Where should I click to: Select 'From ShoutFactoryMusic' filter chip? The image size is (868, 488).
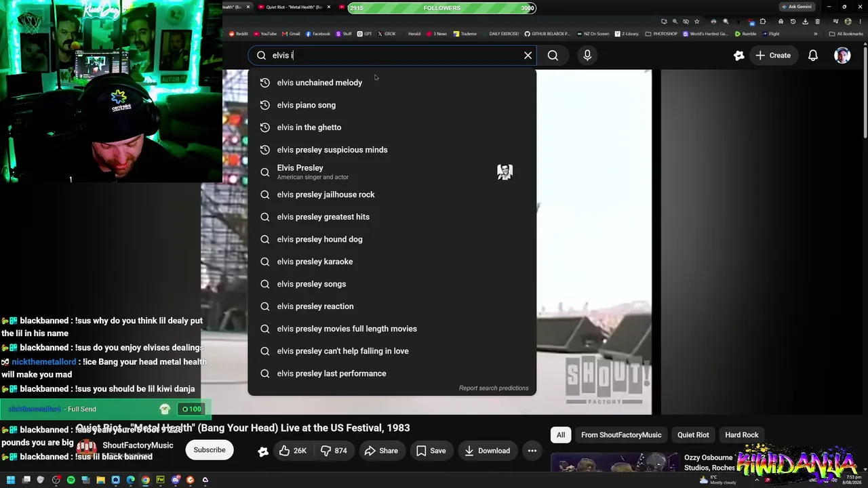[621, 435]
